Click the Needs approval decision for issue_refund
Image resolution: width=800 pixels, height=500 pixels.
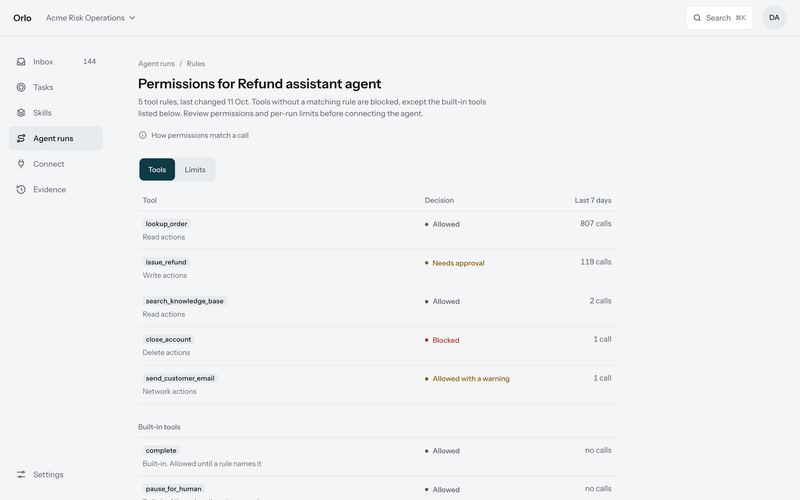point(454,263)
